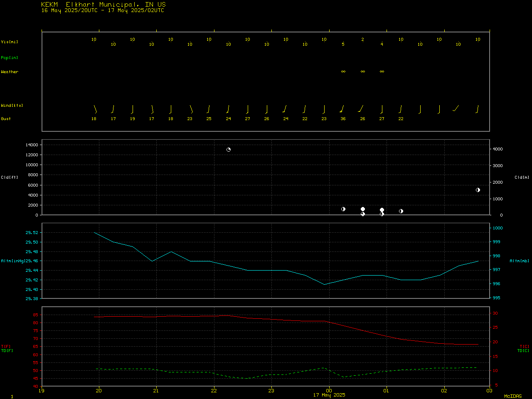Click the wind barb above gust 36
This screenshot has width=532, height=399.
342,109
